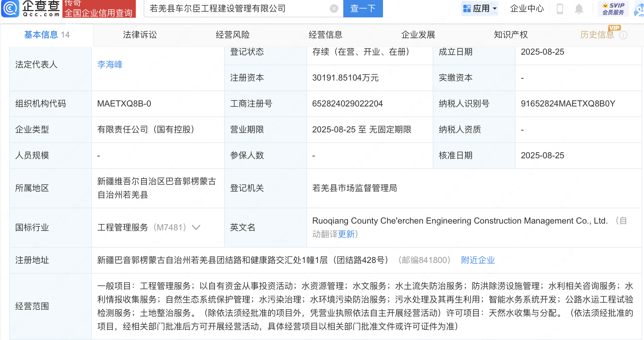Image resolution: width=644 pixels, height=340 pixels.
Task: Click 更新 next to the English name
Action: (346, 234)
